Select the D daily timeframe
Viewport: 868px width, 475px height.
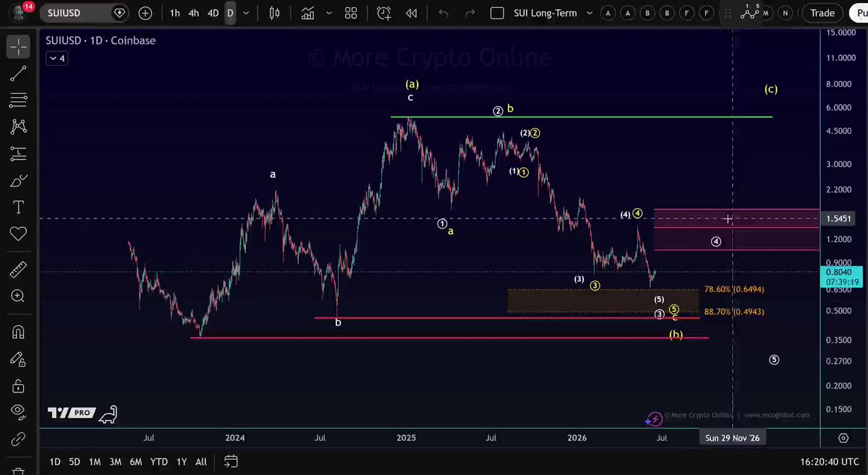click(230, 13)
